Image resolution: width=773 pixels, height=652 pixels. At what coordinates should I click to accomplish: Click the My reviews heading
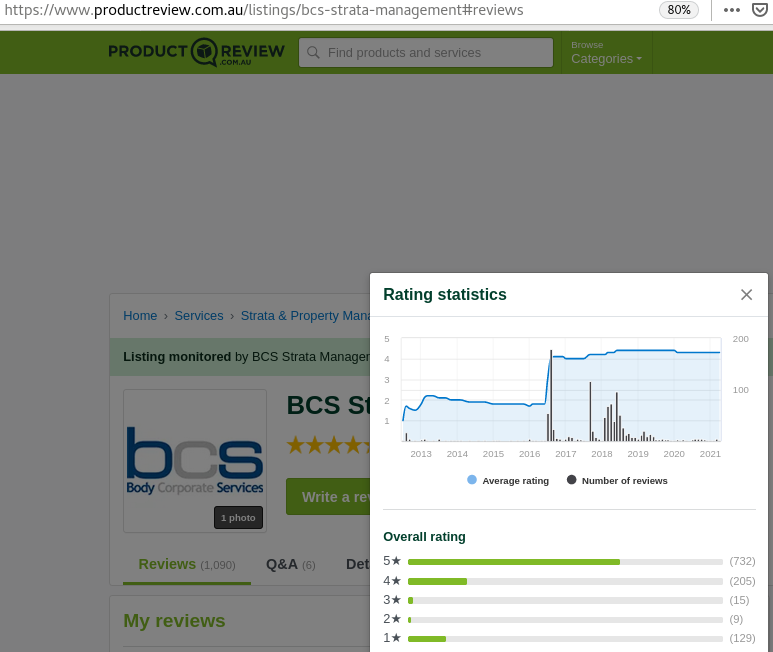tap(174, 621)
